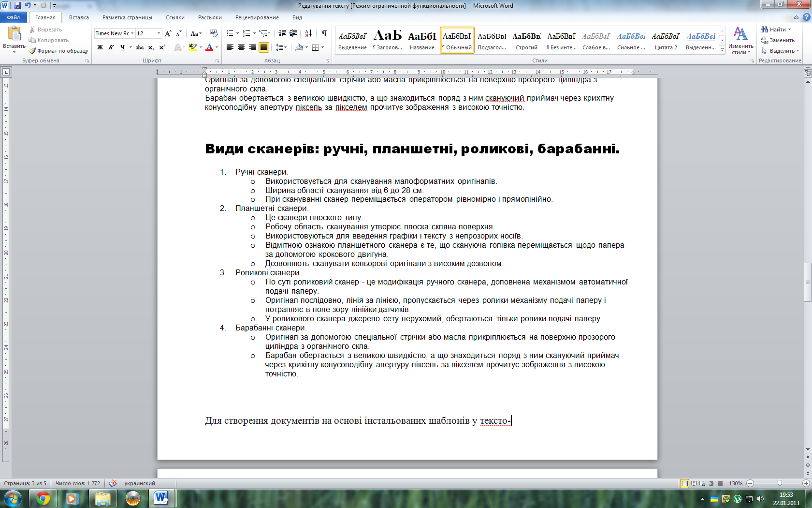Shrink font size

click(x=178, y=33)
